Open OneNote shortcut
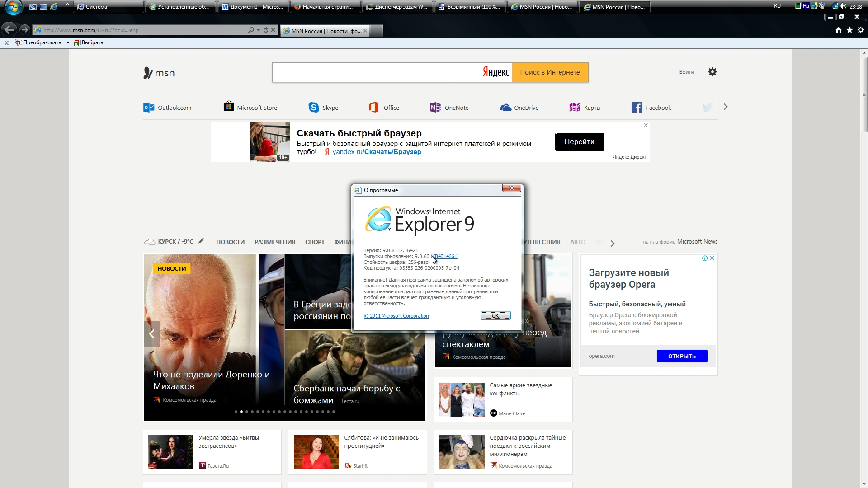868x488 pixels. tap(449, 108)
